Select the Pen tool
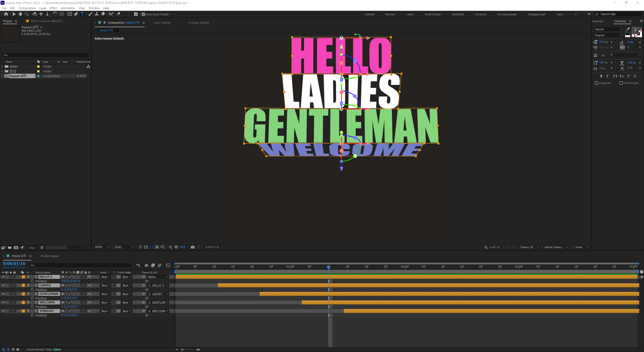The image size is (644, 352). 76,14
